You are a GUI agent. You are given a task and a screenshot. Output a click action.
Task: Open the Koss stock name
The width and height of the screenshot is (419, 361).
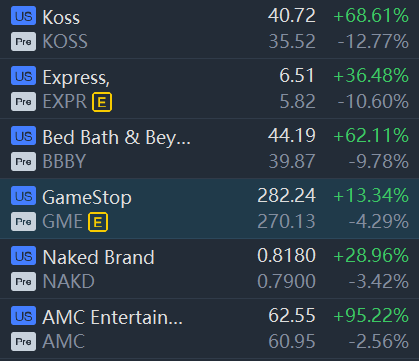[61, 17]
